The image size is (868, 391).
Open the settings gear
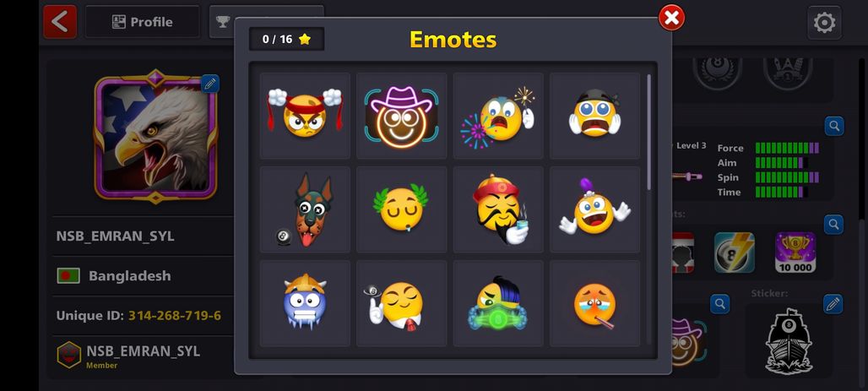pos(824,23)
